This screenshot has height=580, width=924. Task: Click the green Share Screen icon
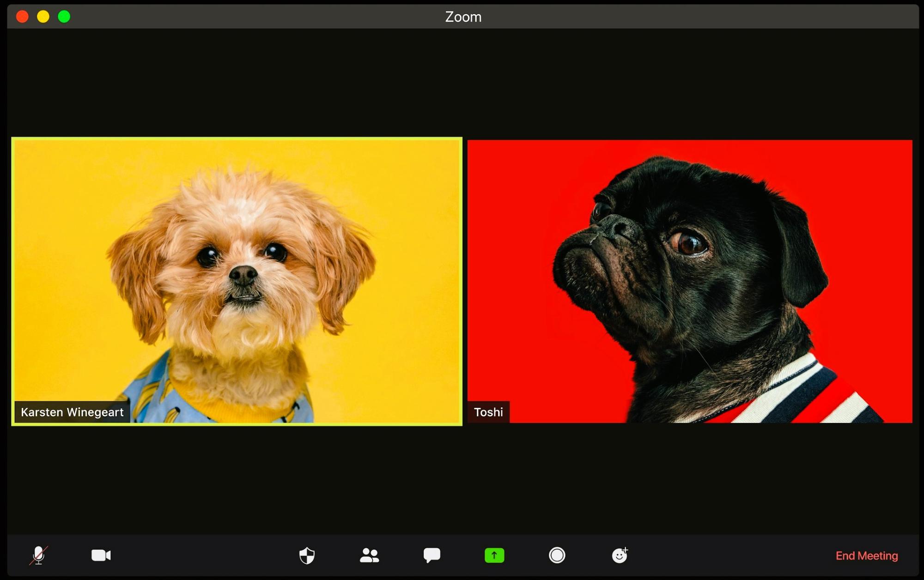point(494,555)
